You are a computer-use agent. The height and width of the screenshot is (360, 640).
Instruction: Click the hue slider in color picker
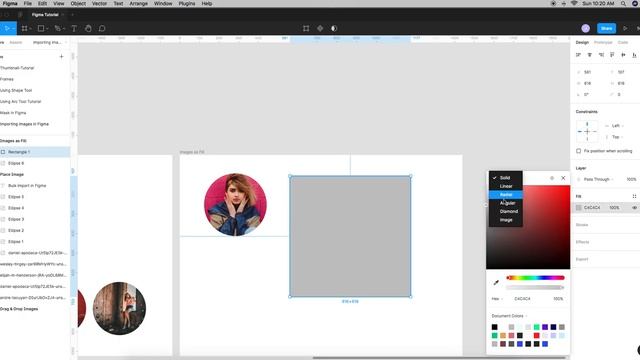click(535, 278)
